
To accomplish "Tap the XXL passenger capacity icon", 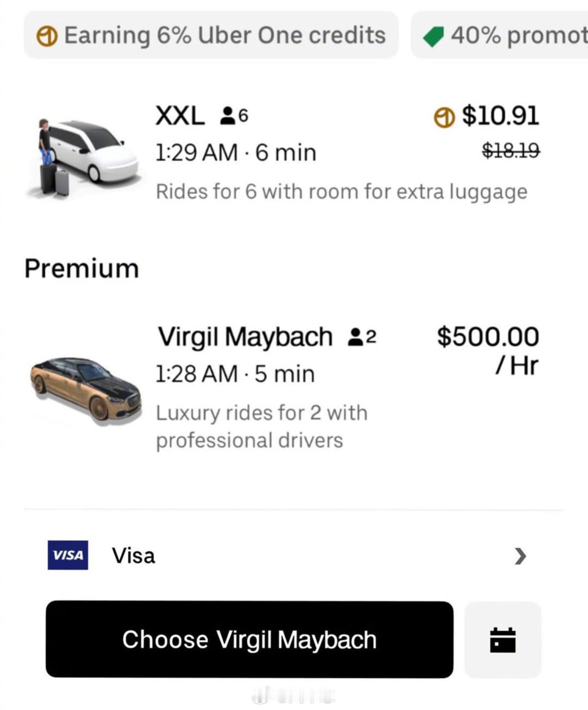I will click(x=234, y=116).
